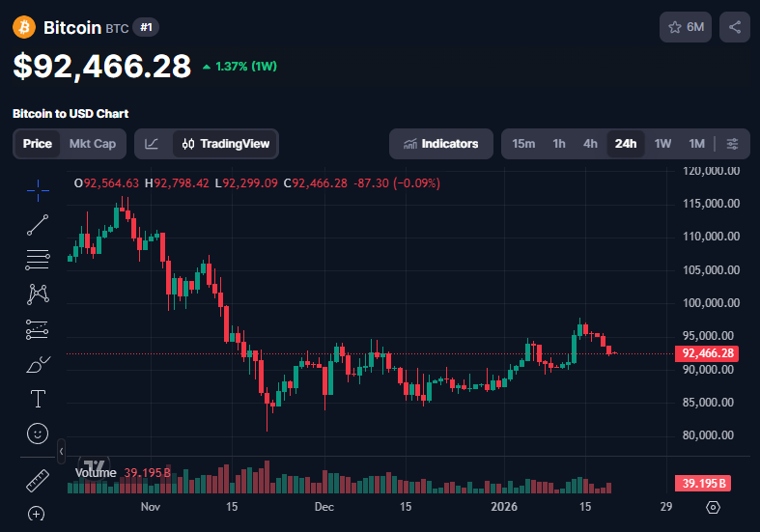Click the 100,000.00 price axis label
The width and height of the screenshot is (760, 532).
point(711,303)
